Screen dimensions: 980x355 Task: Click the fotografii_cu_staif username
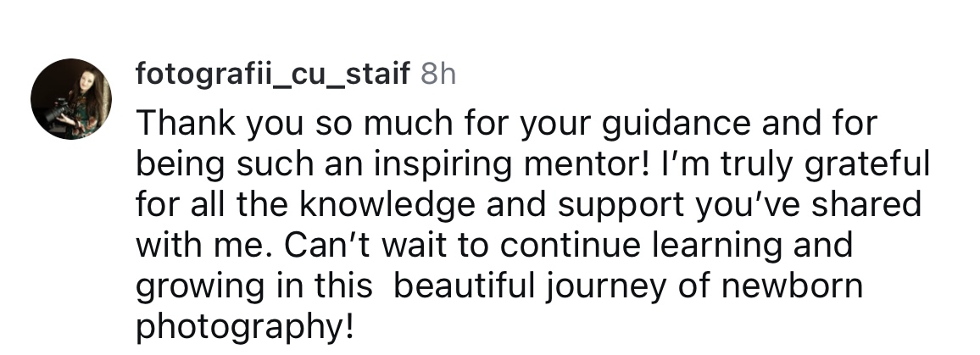click(272, 75)
